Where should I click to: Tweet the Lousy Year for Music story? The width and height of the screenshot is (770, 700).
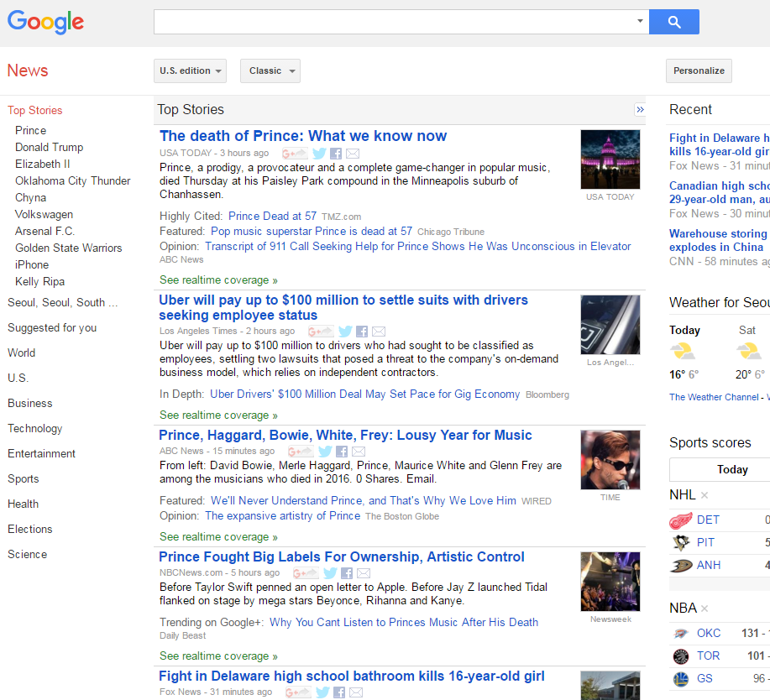click(325, 451)
